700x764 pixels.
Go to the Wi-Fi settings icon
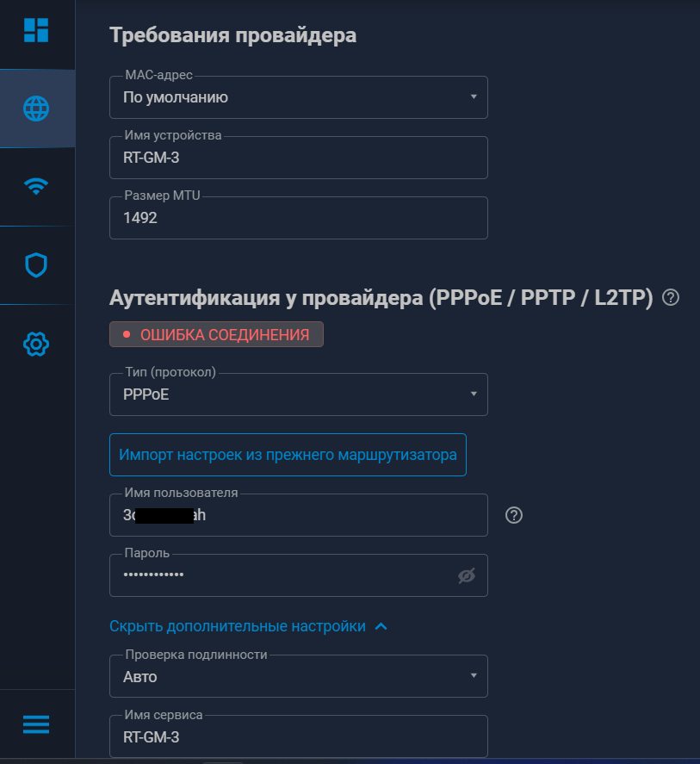pos(36,186)
